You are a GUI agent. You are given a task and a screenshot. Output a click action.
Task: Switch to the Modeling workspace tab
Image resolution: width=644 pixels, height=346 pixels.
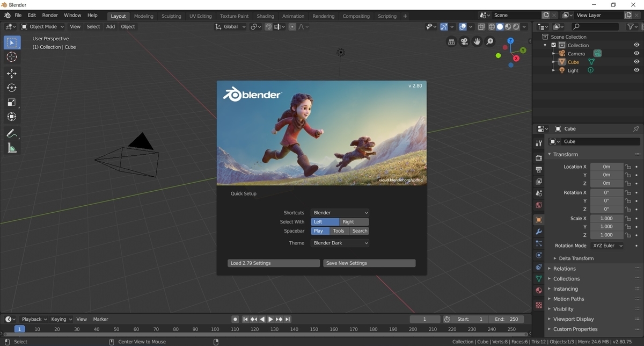(x=143, y=16)
